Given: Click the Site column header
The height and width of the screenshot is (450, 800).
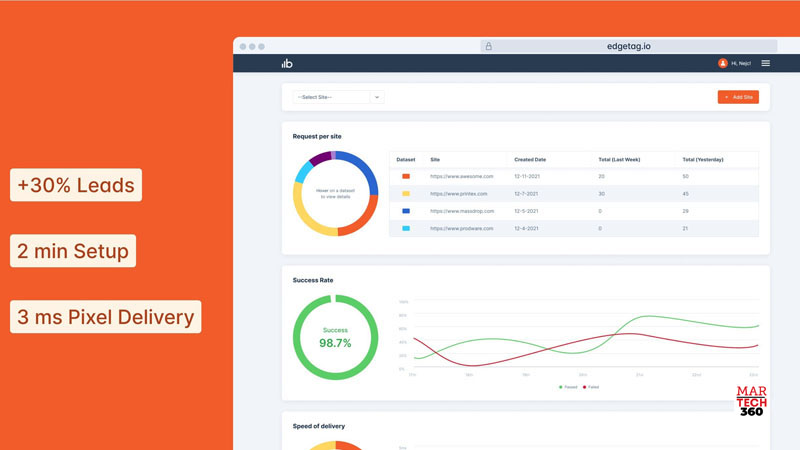Looking at the screenshot, I should (x=435, y=159).
